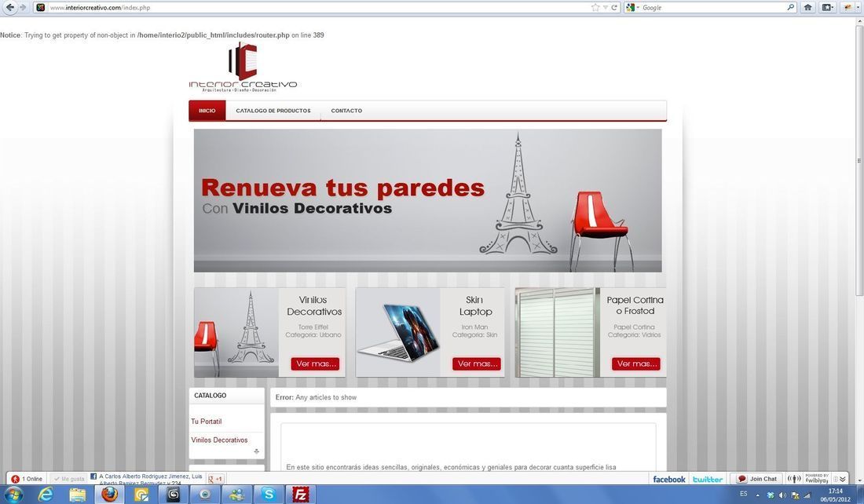Viewport: 864px width, 504px height.
Task: Click the Join Chat button
Action: [757, 479]
